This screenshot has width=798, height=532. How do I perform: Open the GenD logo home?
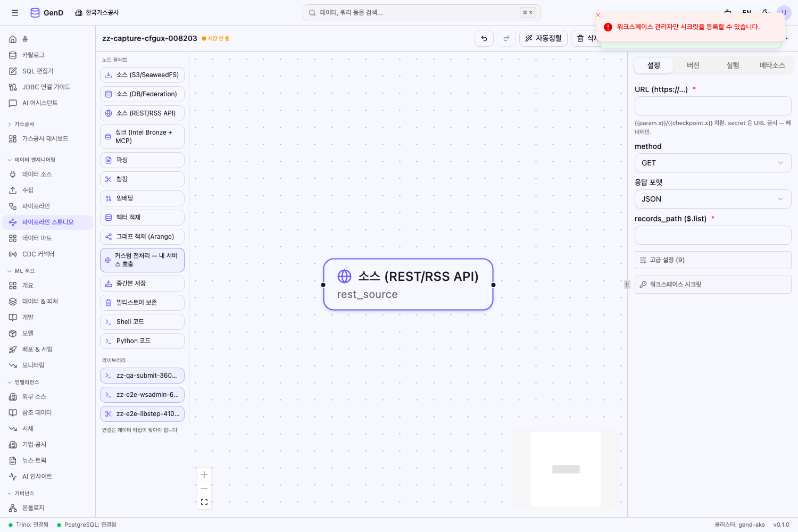[47, 13]
